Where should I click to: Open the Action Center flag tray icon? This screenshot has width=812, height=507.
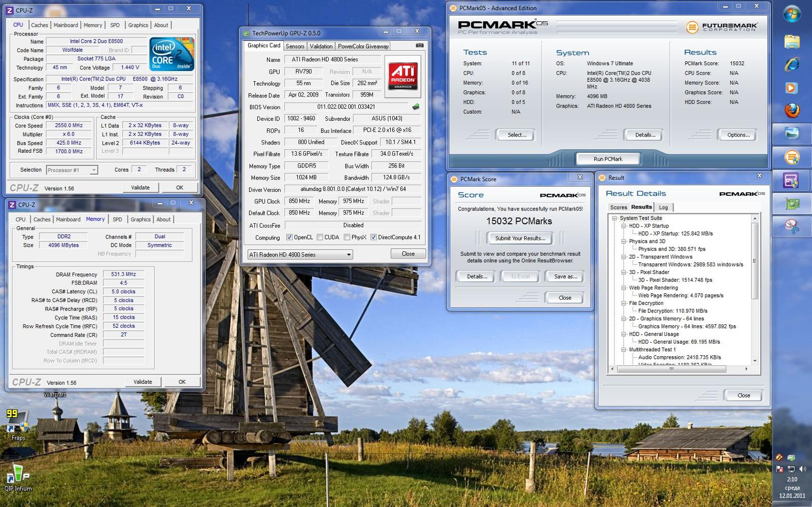(x=780, y=469)
